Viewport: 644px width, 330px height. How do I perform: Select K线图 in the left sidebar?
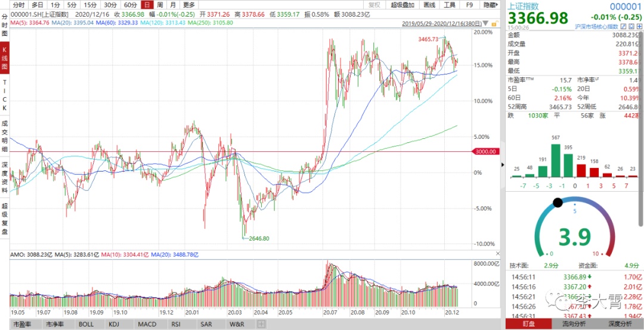pos(5,57)
